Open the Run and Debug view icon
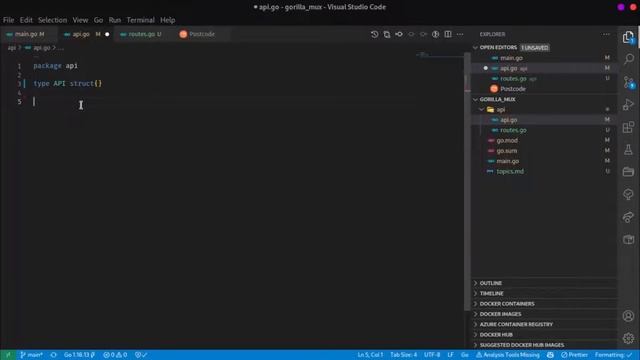The height and width of the screenshot is (360, 640). (629, 104)
